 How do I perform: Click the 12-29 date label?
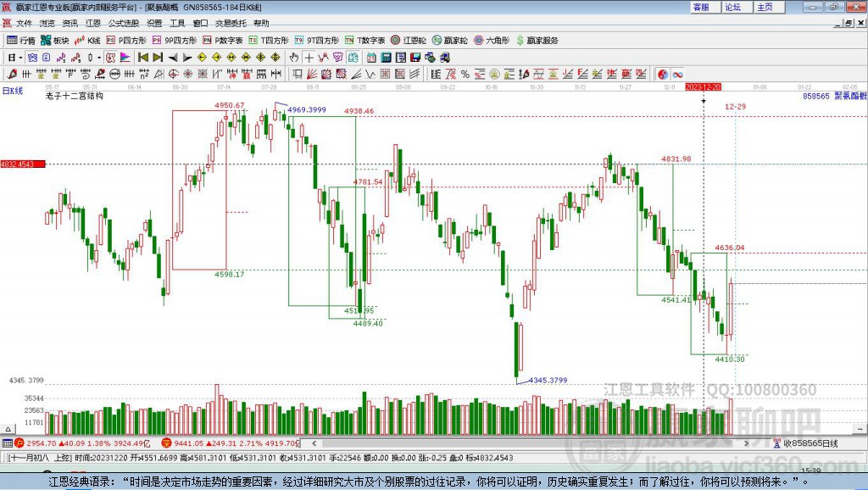pyautogui.click(x=735, y=106)
